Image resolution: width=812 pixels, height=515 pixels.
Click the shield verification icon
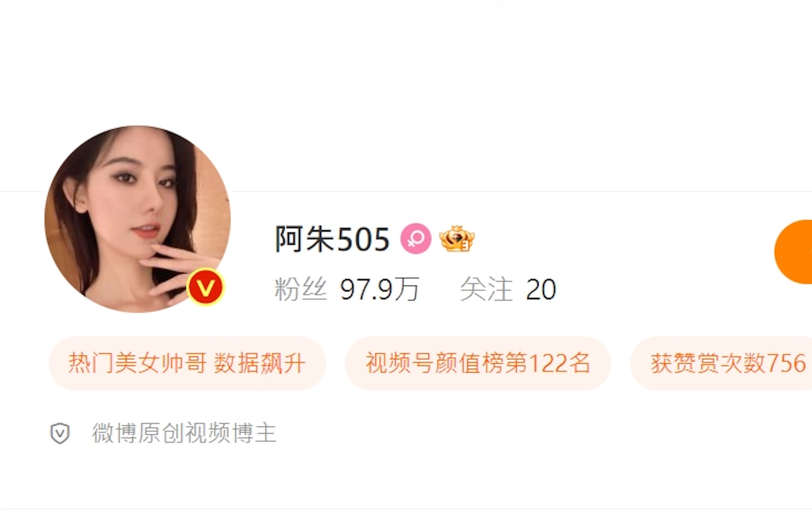tap(60, 433)
